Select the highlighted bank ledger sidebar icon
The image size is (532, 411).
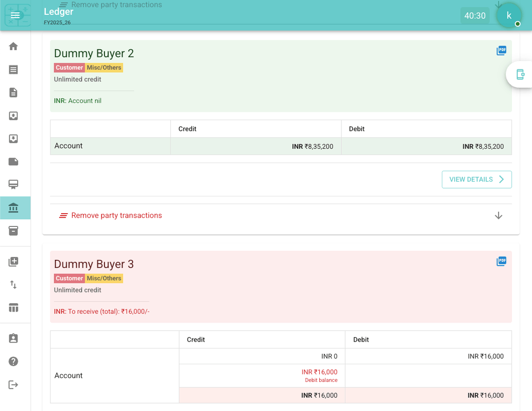13,208
